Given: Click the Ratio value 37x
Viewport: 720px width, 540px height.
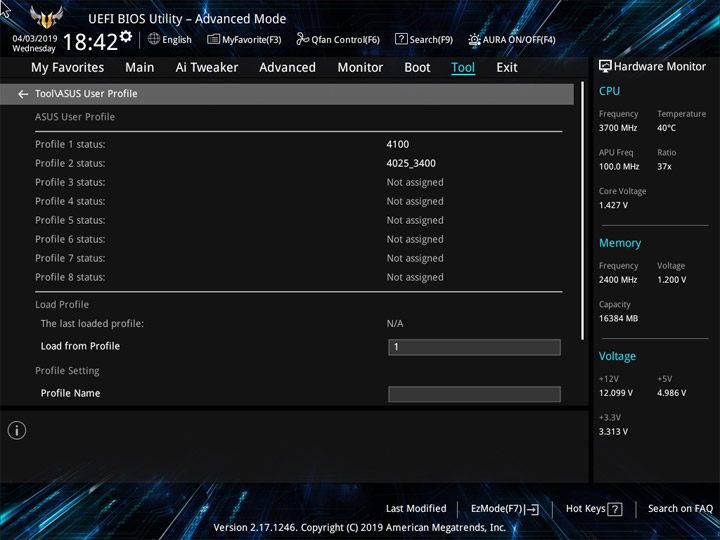Looking at the screenshot, I should pos(664,167).
